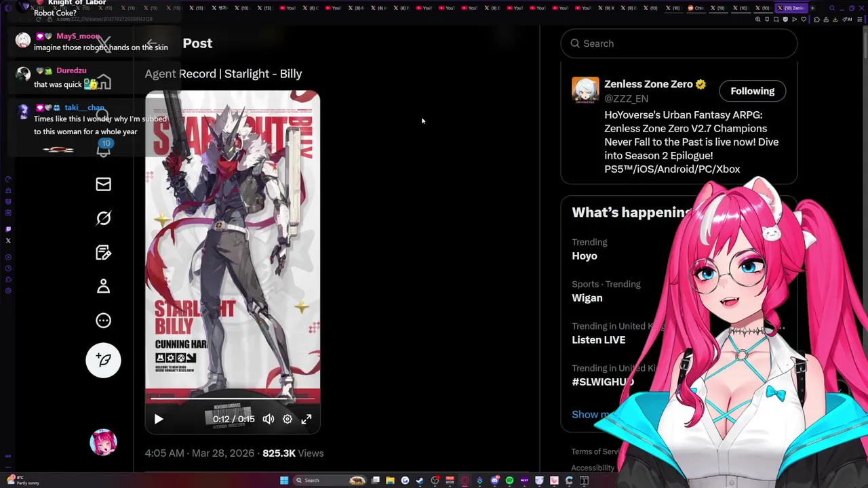Open File Explorer from taskbar
This screenshot has height=488, width=868.
click(x=390, y=481)
